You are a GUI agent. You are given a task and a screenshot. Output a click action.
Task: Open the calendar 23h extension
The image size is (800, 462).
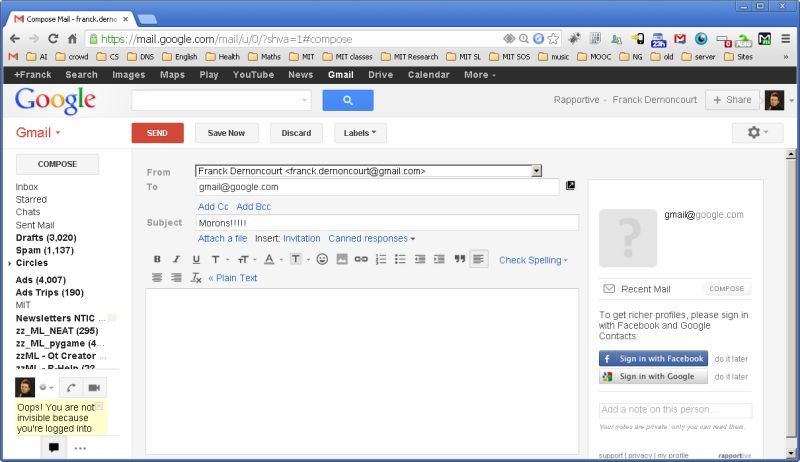(x=659, y=39)
